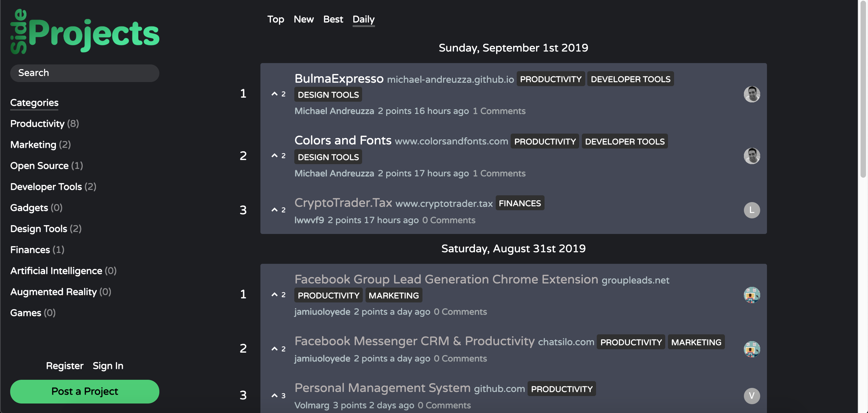The image size is (868, 413).
Task: Switch to the Top tab
Action: (x=276, y=19)
